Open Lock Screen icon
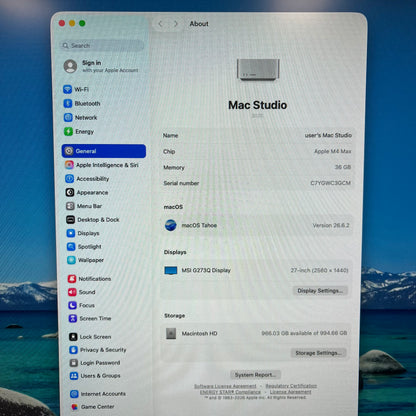The width and height of the screenshot is (416, 416). pyautogui.click(x=73, y=337)
